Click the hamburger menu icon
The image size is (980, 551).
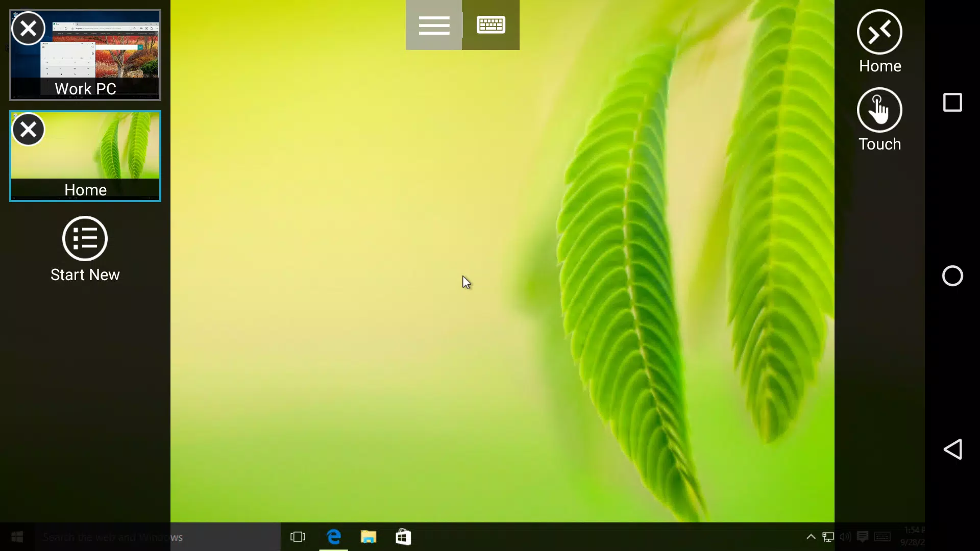(434, 25)
